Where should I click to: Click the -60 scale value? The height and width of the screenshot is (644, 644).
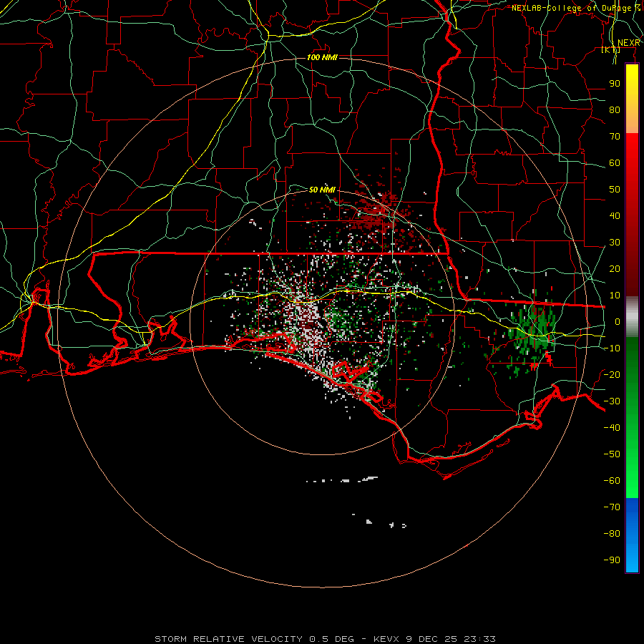(x=612, y=481)
